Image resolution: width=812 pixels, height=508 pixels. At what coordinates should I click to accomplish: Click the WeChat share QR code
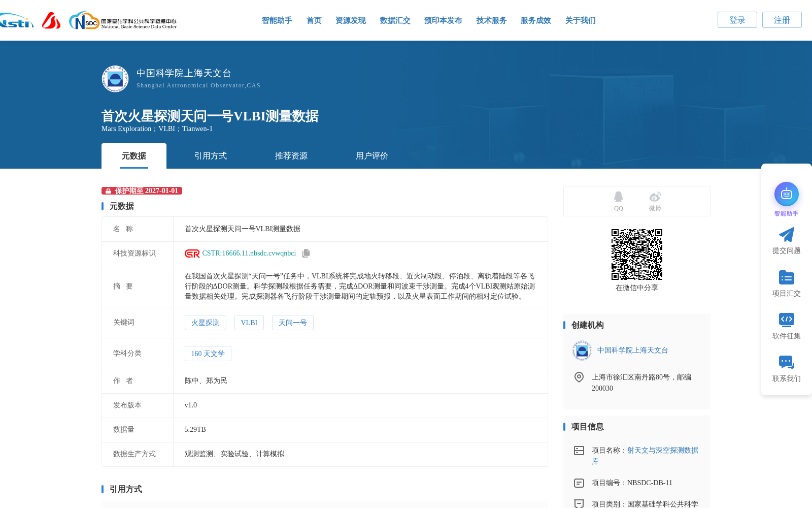tap(637, 255)
